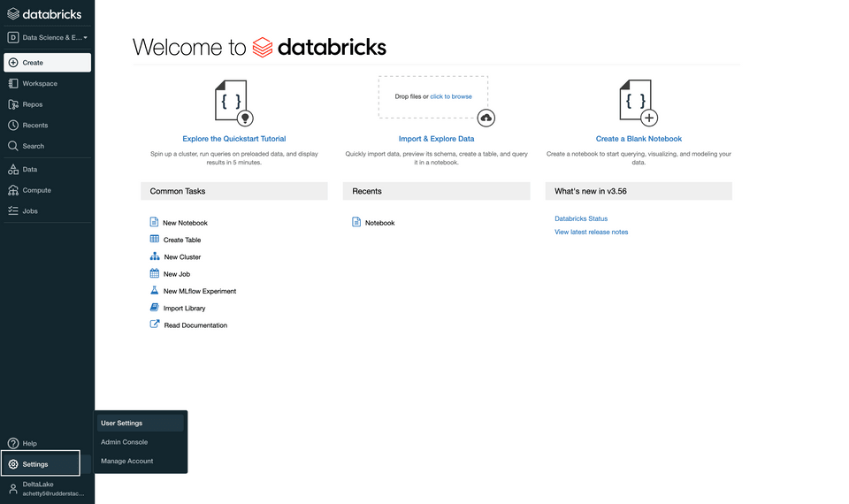The image size is (849, 504).
Task: Start a New MLflow Experiment
Action: point(200,291)
